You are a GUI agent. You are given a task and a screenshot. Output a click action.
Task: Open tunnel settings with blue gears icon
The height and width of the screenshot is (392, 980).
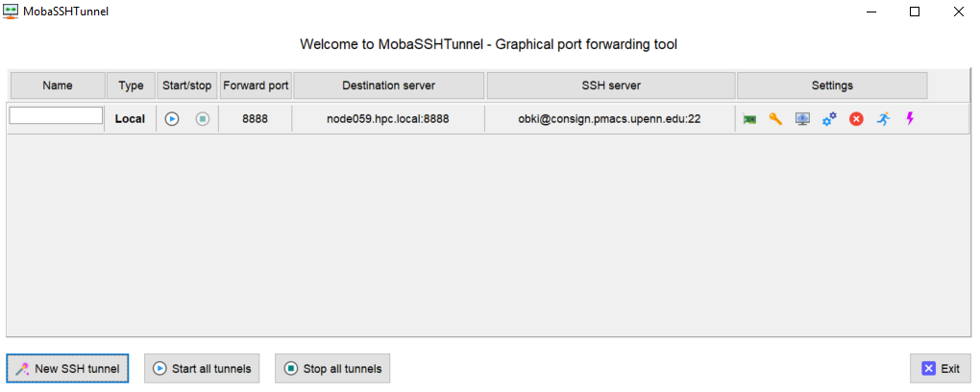tap(829, 119)
